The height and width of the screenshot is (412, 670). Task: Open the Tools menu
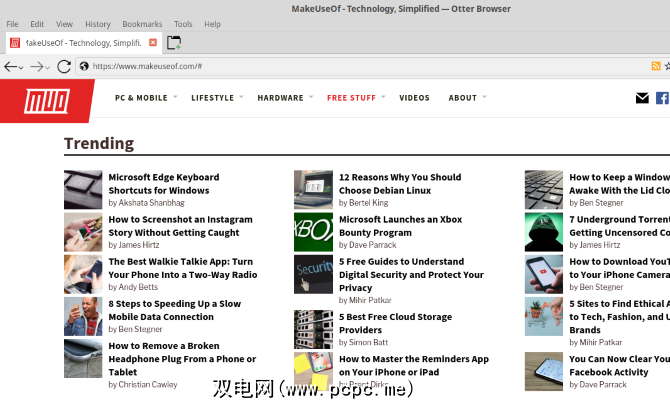(183, 24)
